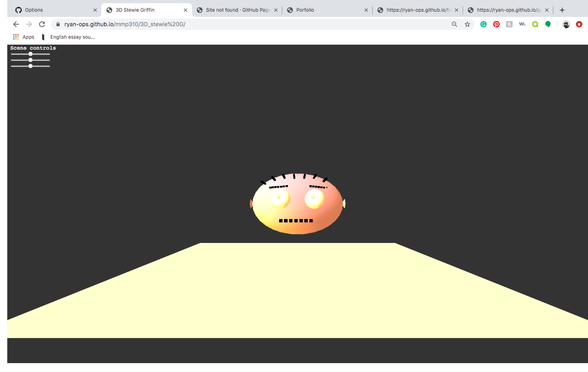588x372 pixels.
Task: Close the 3D Stewie Griffin tab
Action: pyautogui.click(x=186, y=10)
